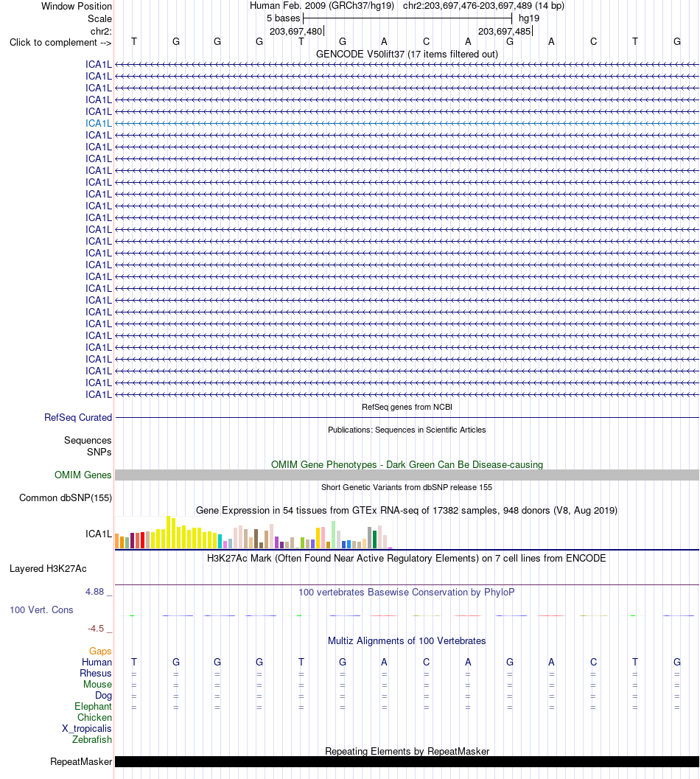Screen dimensions: 700x779
Task: Click the RefSeq Curated blue intron line
Action: 407,417
